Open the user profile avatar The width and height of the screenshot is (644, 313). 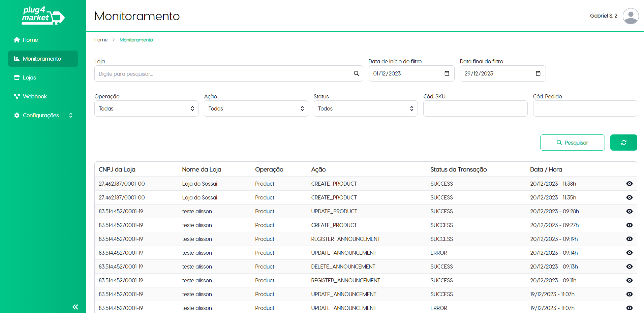click(631, 16)
